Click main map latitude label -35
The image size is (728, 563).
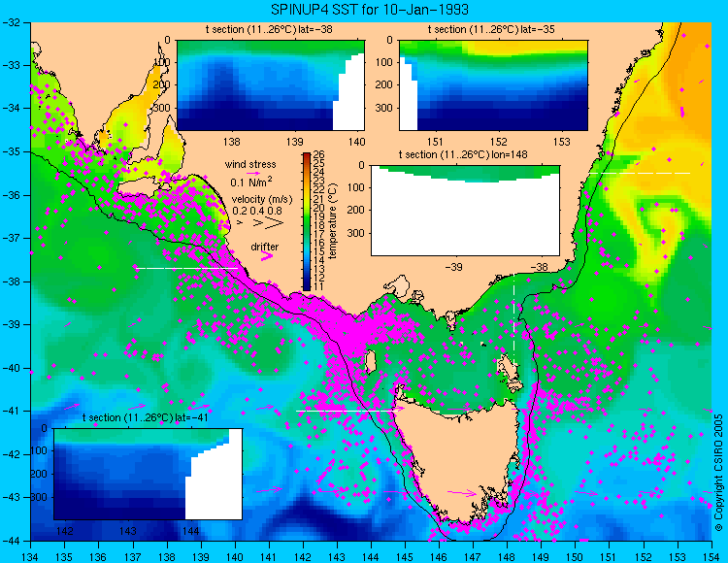click(13, 151)
